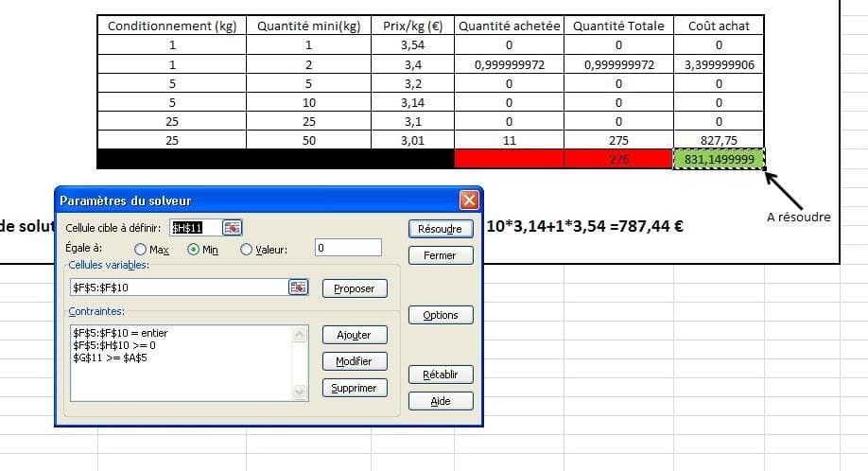Select the Max radio button
The width and height of the screenshot is (868, 471).
click(x=141, y=250)
